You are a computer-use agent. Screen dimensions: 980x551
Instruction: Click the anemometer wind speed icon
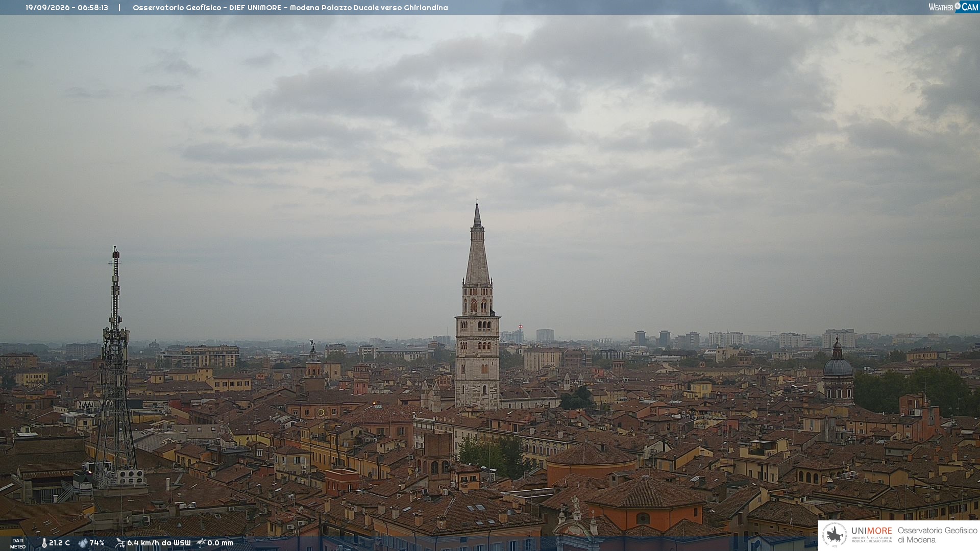pos(120,543)
